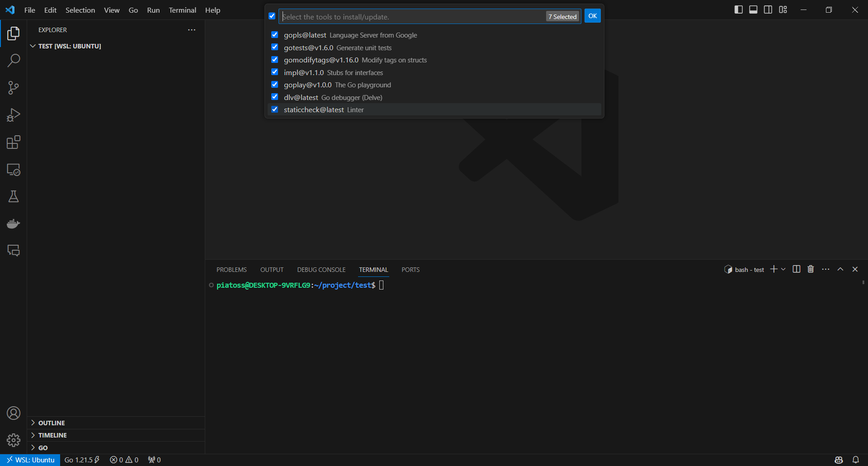868x466 pixels.
Task: Open notifications bell in status bar
Action: (856, 460)
